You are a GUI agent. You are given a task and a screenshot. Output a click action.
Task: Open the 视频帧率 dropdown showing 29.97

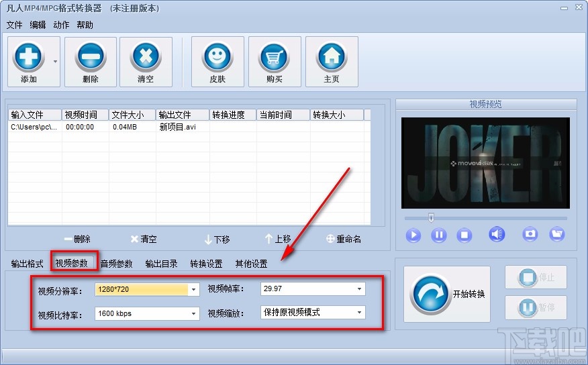tap(313, 289)
